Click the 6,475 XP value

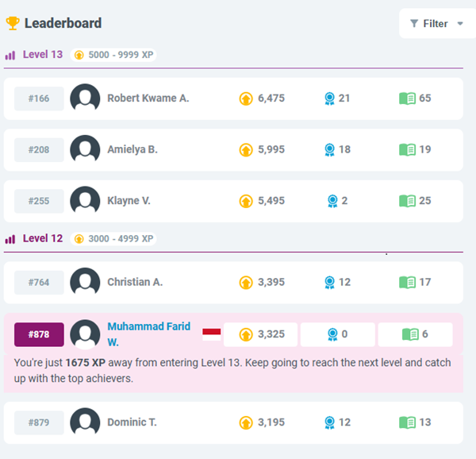[271, 98]
